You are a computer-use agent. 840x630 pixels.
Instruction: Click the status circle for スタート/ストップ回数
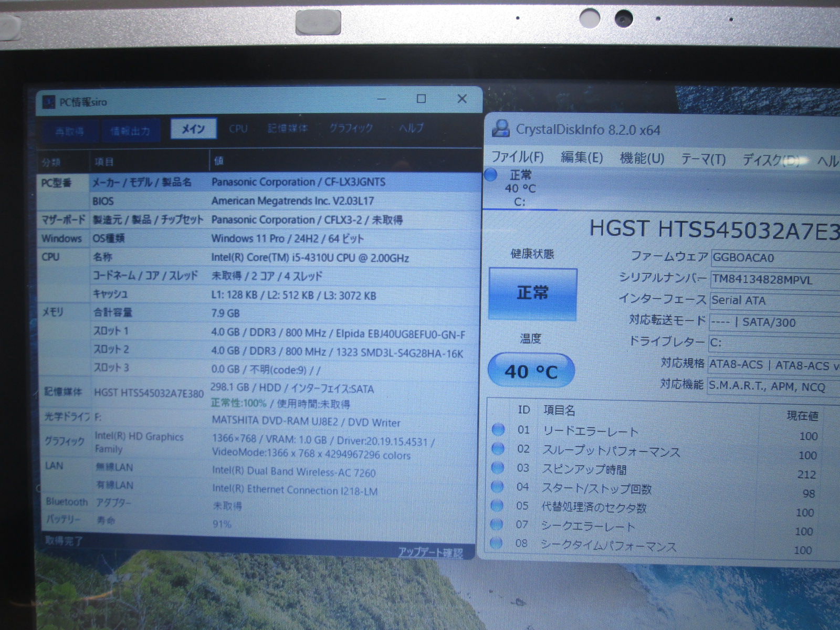(x=497, y=487)
